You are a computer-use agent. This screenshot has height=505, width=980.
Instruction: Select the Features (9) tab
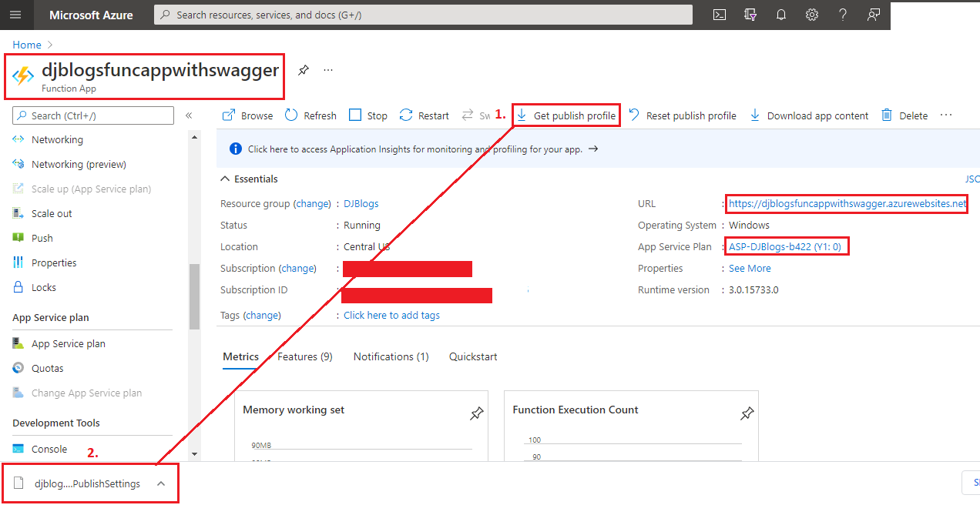[305, 356]
